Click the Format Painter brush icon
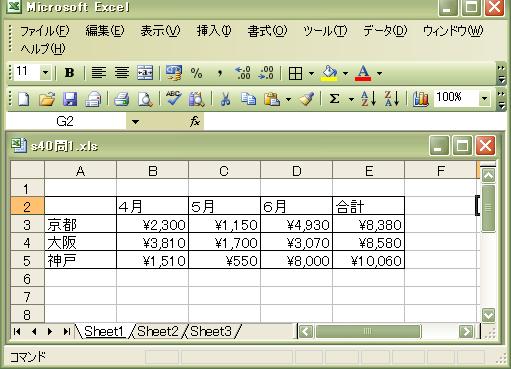The width and height of the screenshot is (511, 369). pos(307,99)
